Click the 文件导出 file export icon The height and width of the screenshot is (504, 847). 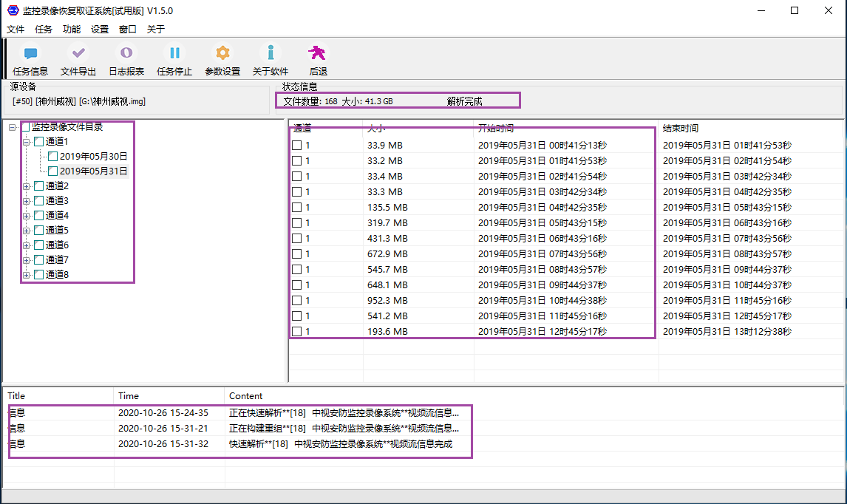(78, 53)
